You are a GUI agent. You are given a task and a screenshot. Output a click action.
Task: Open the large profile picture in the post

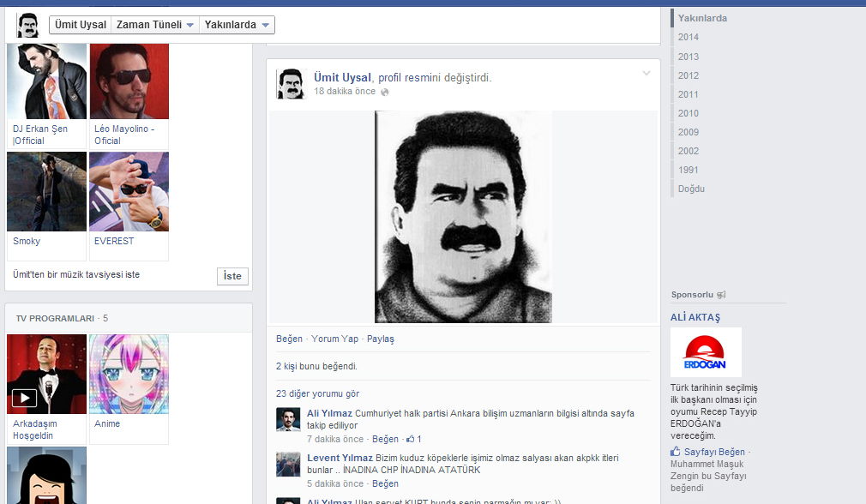point(463,217)
